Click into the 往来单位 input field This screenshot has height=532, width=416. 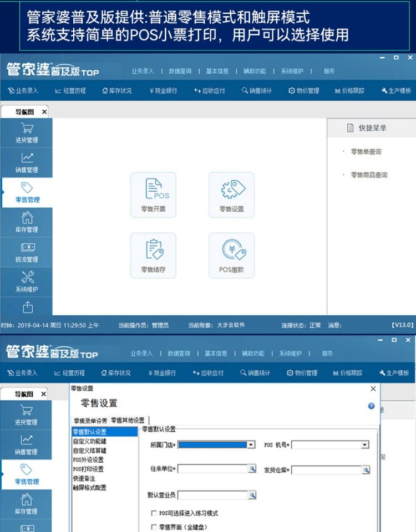pyautogui.click(x=212, y=469)
